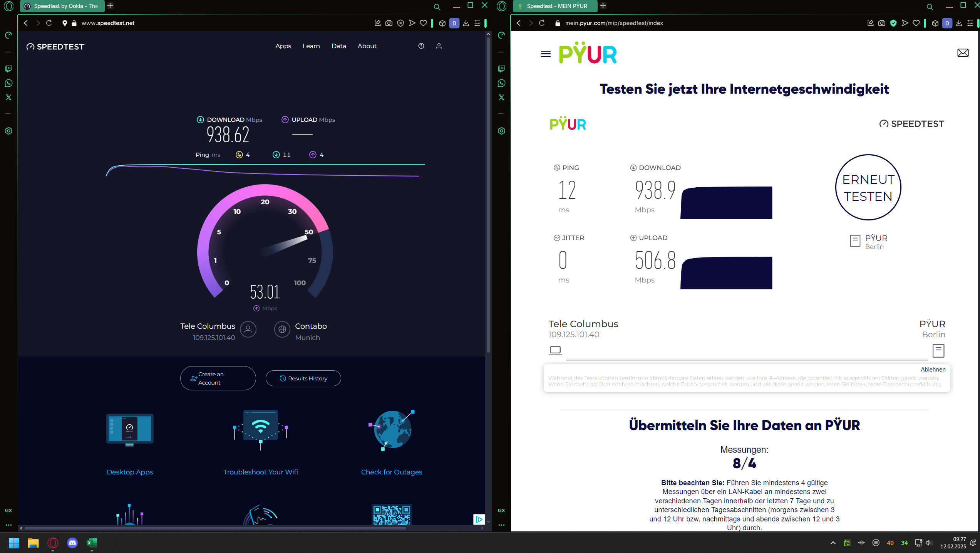980x553 pixels.
Task: Switch to Speedtest by Ookla tab
Action: click(x=62, y=6)
